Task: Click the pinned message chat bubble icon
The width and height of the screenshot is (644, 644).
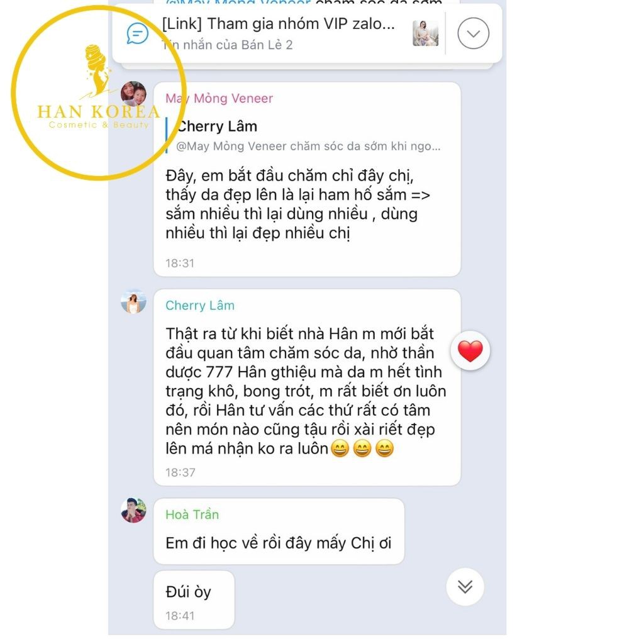Action: pyautogui.click(x=138, y=33)
